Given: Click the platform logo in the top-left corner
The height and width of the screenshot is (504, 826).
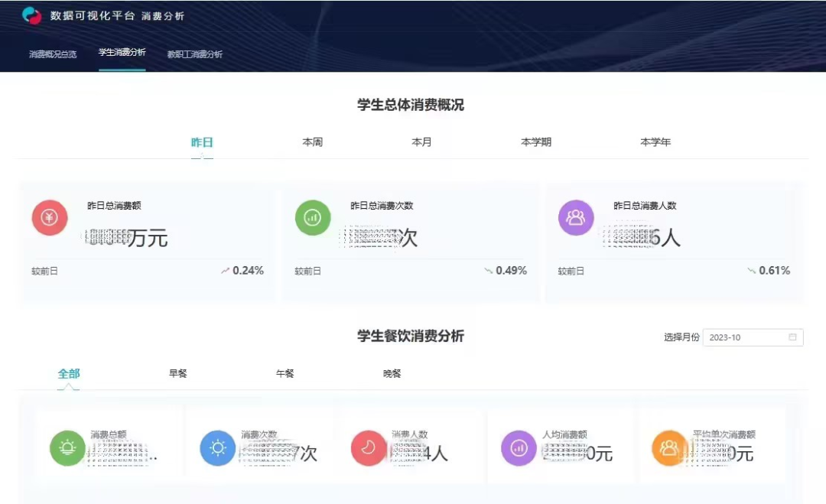Looking at the screenshot, I should coord(31,15).
